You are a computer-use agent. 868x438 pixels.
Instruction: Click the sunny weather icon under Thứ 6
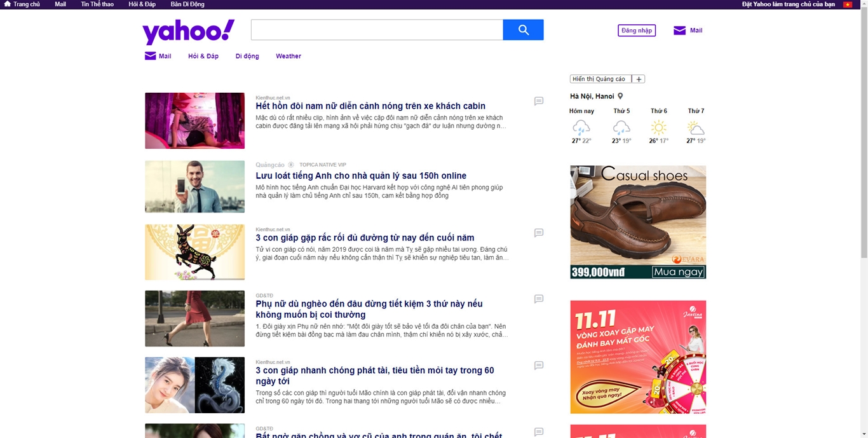click(x=658, y=128)
